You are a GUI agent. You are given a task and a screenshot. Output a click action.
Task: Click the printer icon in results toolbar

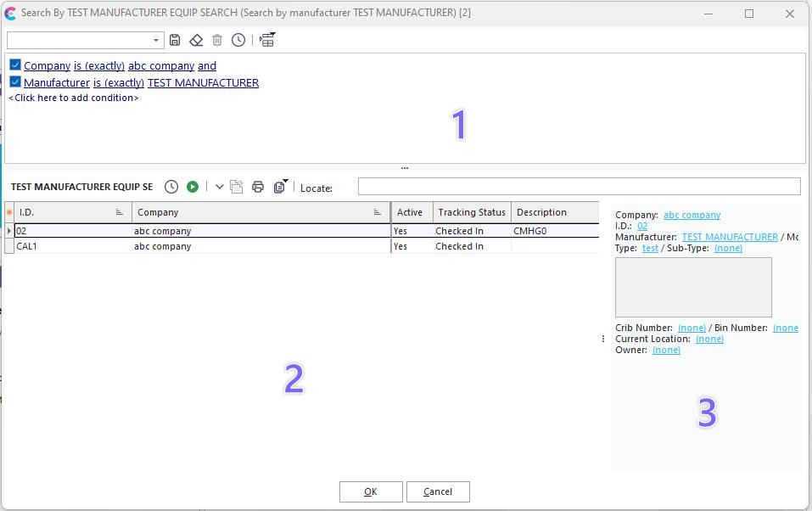click(258, 187)
